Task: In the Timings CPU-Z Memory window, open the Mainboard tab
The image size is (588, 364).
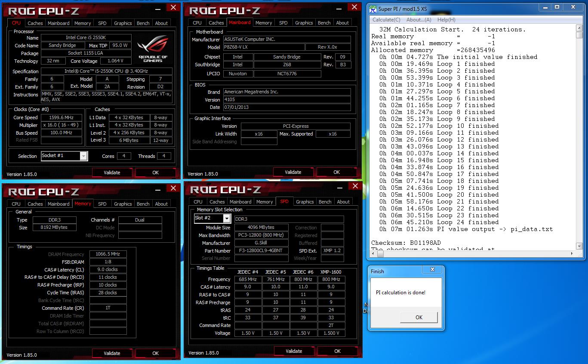Action: 58,204
